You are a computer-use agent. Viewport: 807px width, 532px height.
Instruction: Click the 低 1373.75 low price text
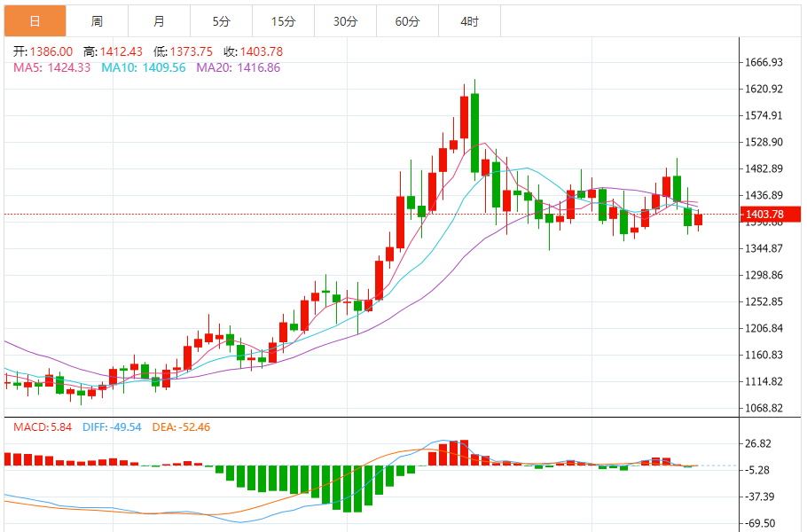(184, 51)
